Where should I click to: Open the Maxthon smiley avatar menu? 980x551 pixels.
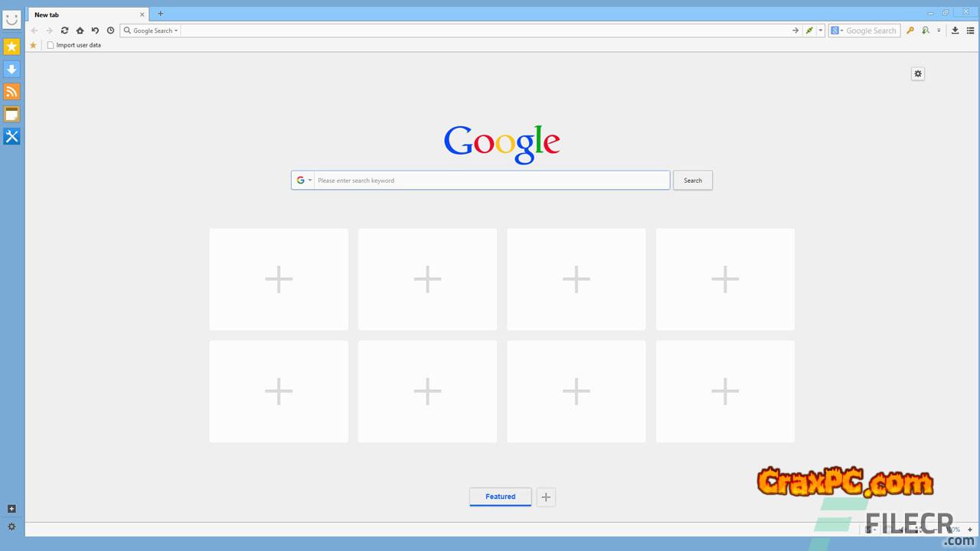(11, 19)
